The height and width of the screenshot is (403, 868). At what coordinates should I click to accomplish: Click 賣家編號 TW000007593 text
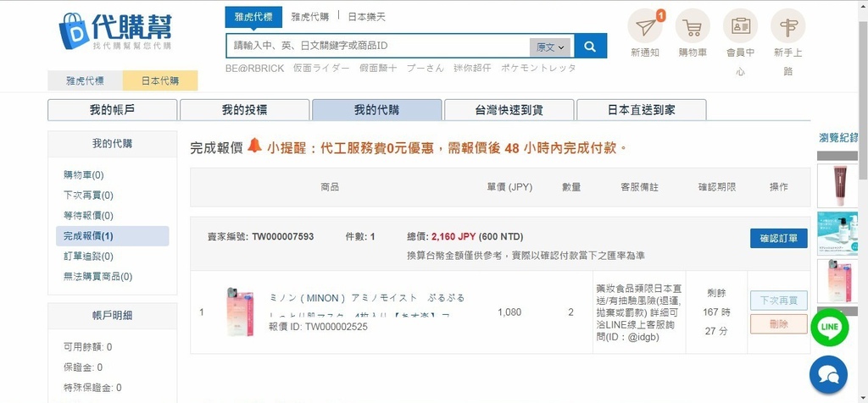[261, 236]
